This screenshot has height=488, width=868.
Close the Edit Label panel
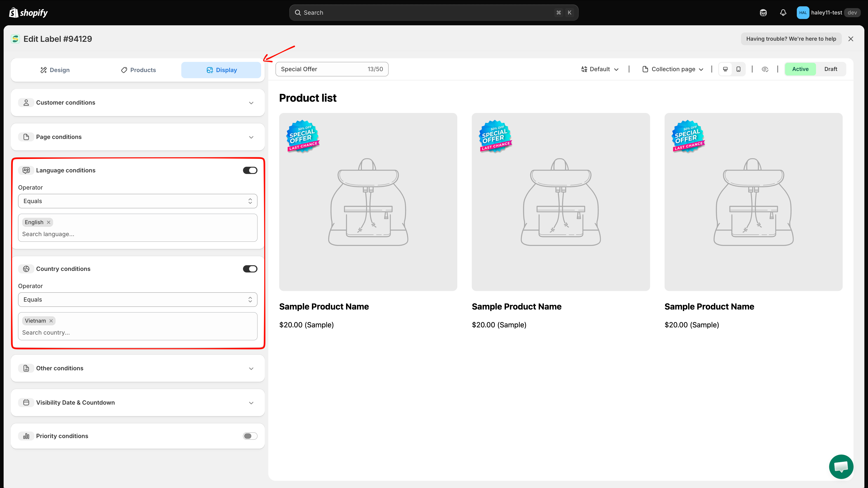pos(851,39)
